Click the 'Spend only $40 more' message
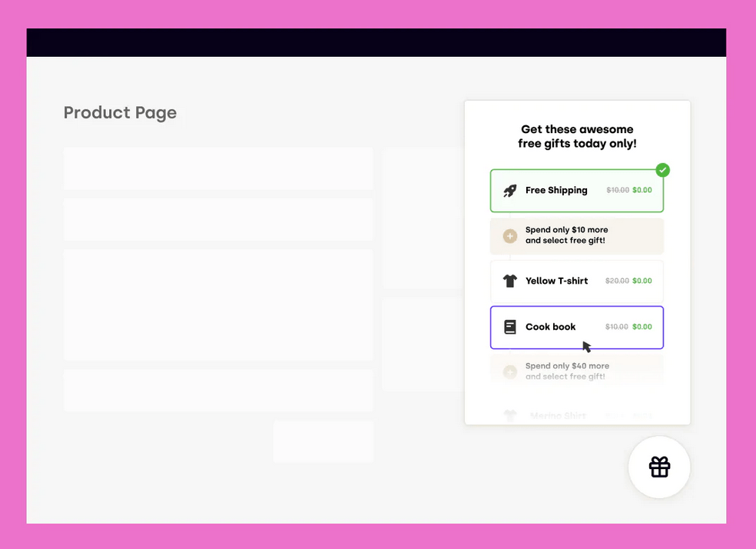This screenshot has width=756, height=549. [567, 371]
